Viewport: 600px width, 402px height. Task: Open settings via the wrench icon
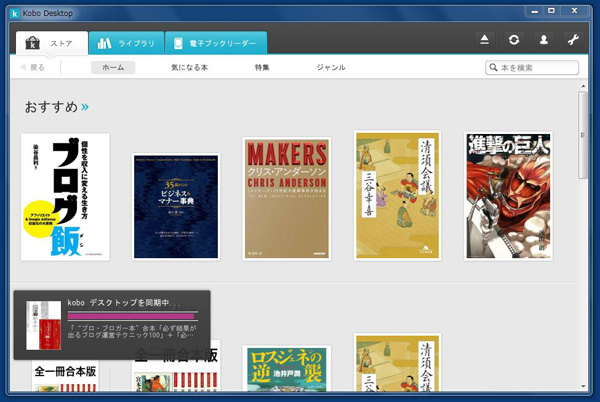tap(573, 40)
